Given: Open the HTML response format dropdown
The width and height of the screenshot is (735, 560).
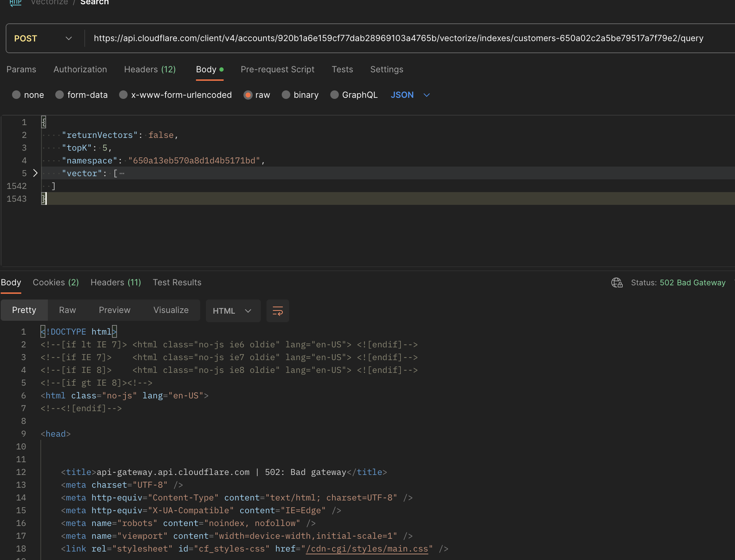Looking at the screenshot, I should tap(232, 311).
